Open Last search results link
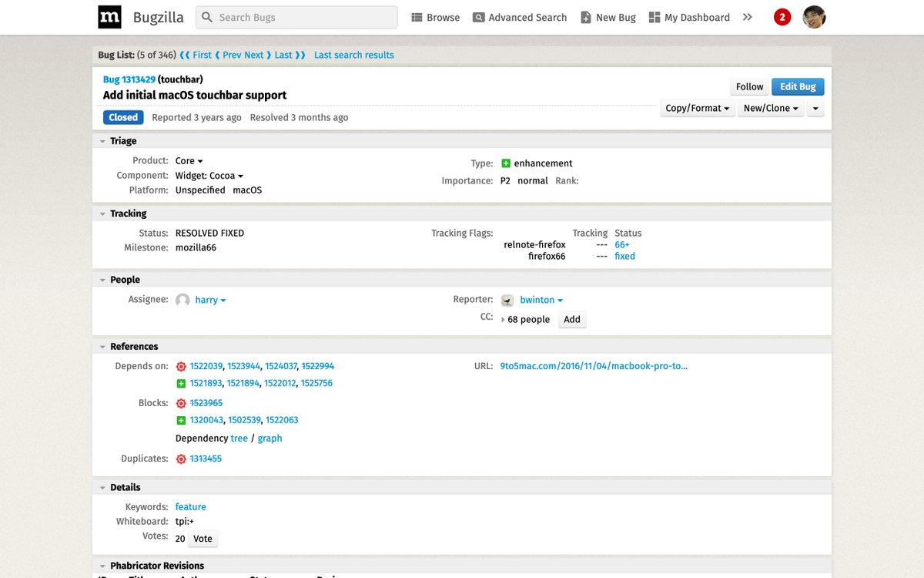The width and height of the screenshot is (924, 578). [x=354, y=55]
